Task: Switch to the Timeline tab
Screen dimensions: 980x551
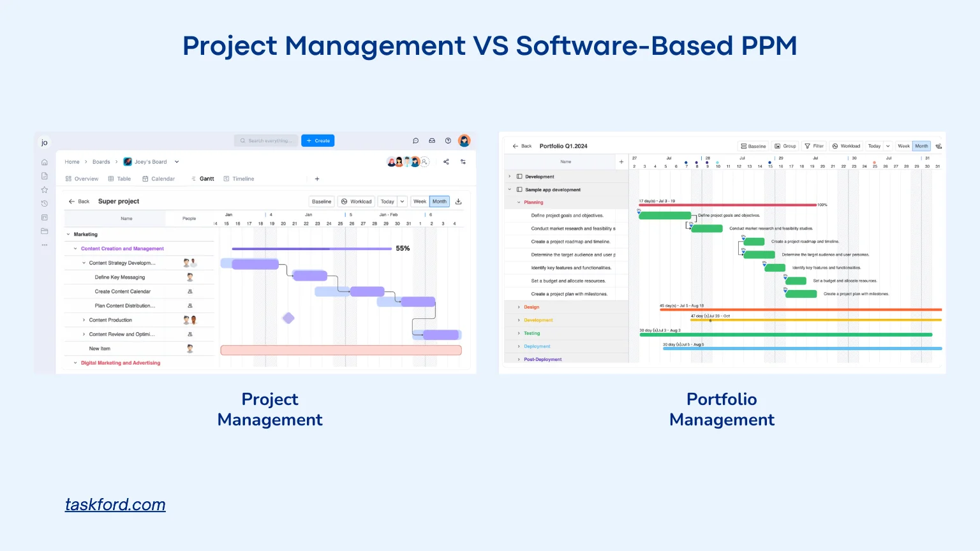Action: coord(239,179)
